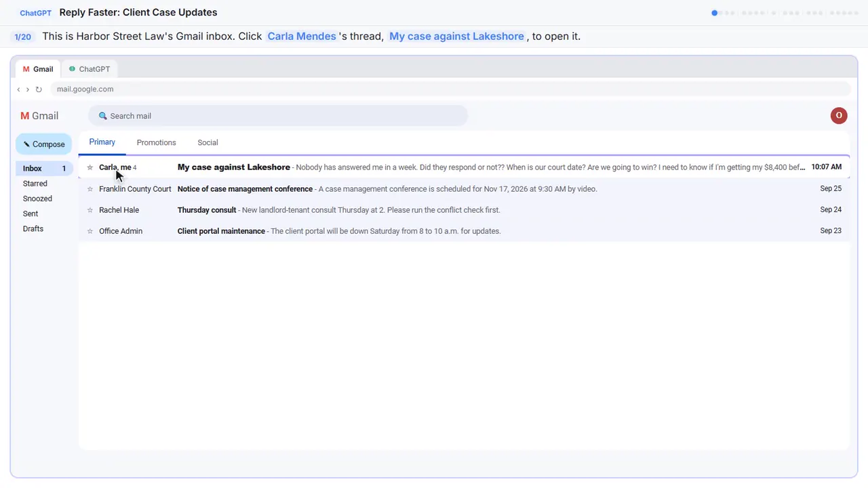Open "My case against Lakeshore" thread
The height and width of the screenshot is (488, 868).
coord(464,167)
